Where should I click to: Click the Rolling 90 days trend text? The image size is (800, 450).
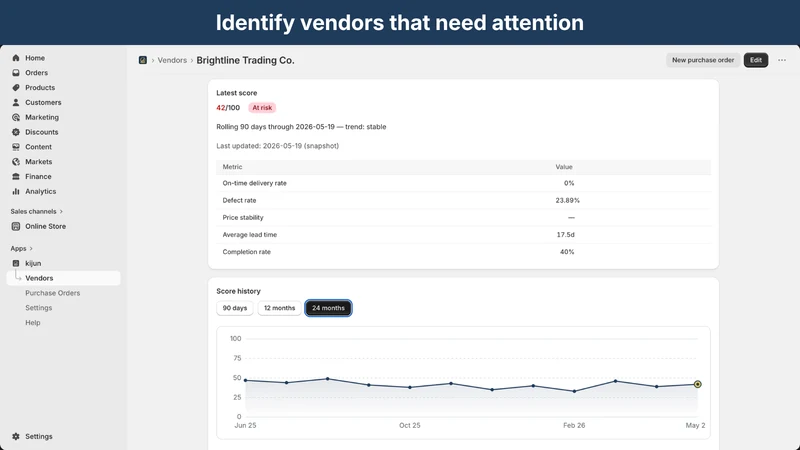(x=301, y=127)
